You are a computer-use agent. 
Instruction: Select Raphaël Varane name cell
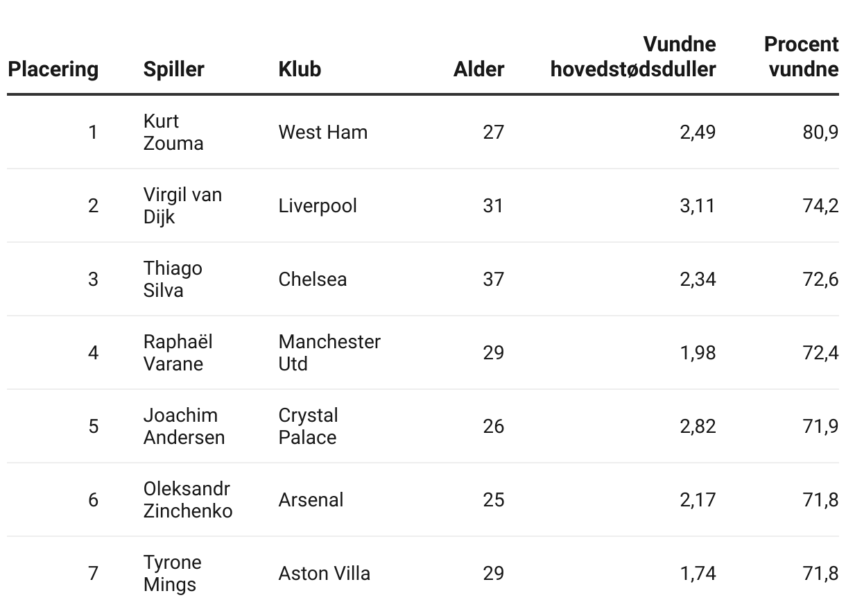coord(178,352)
